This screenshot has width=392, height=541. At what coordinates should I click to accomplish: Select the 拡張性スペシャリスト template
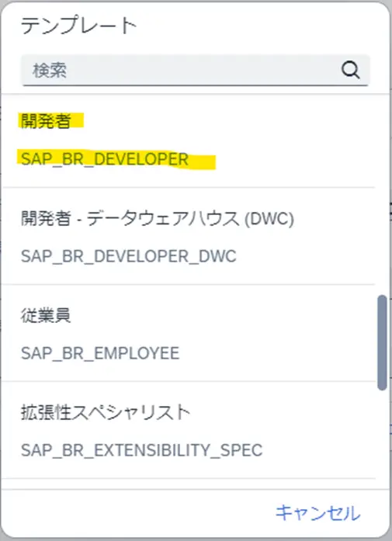[106, 412]
